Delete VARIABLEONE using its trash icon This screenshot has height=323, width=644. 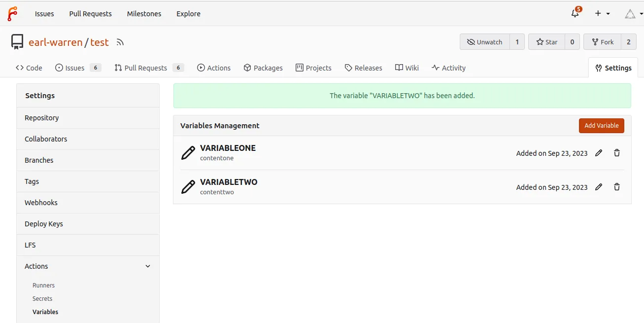pos(616,153)
